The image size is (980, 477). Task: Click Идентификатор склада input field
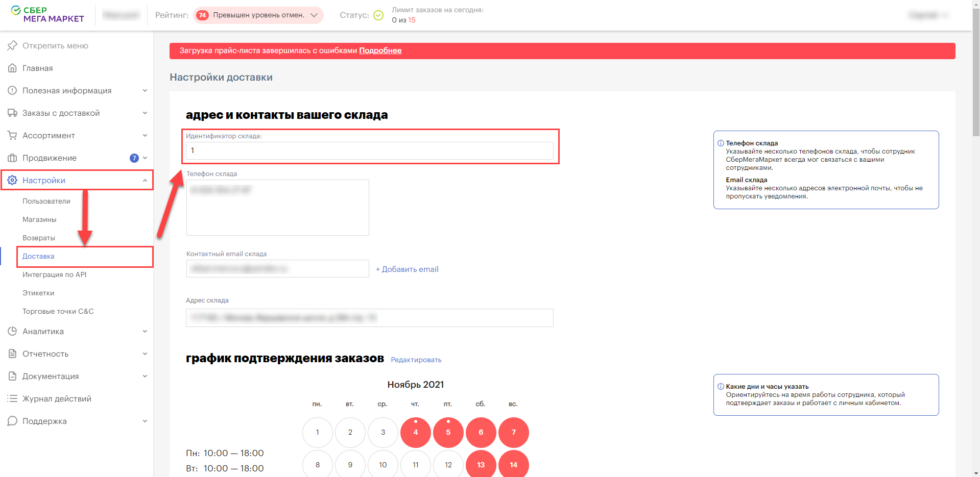pyautogui.click(x=370, y=150)
